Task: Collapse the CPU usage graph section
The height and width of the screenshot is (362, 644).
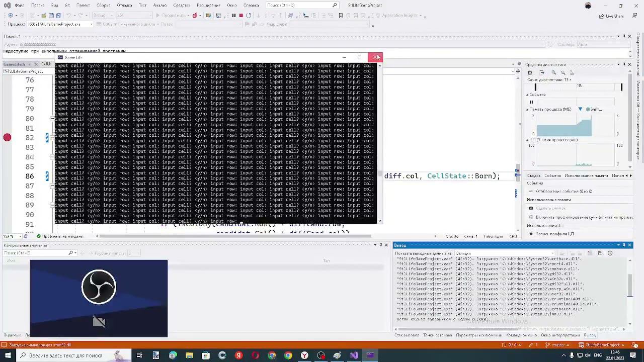Action: point(528,140)
